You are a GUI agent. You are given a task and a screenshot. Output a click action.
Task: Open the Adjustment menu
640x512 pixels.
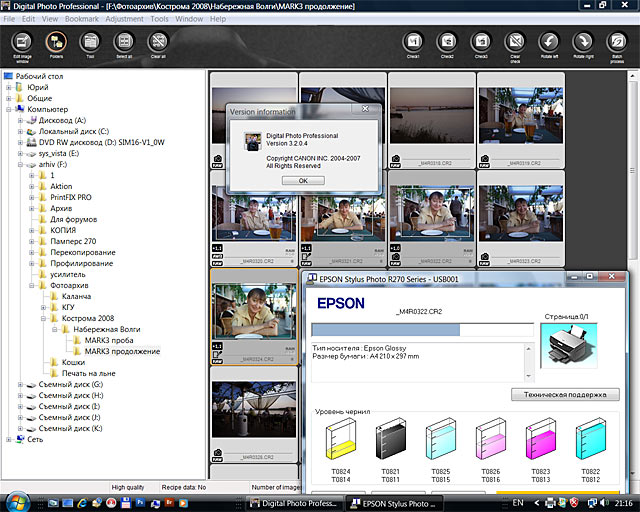124,19
